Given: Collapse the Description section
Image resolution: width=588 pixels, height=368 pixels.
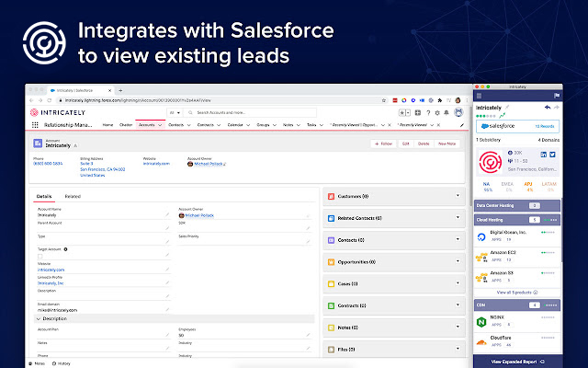Looking at the screenshot, I should click(x=39, y=318).
